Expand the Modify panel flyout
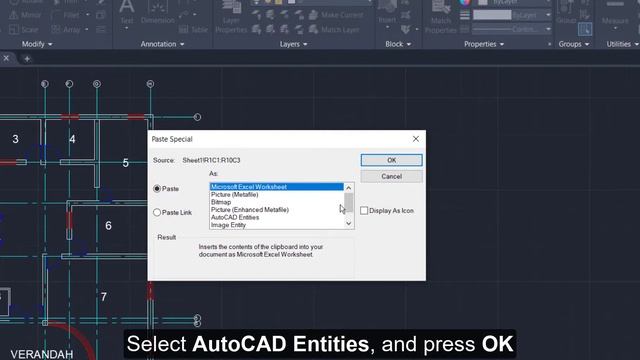The height and width of the screenshot is (360, 640). 37,44
